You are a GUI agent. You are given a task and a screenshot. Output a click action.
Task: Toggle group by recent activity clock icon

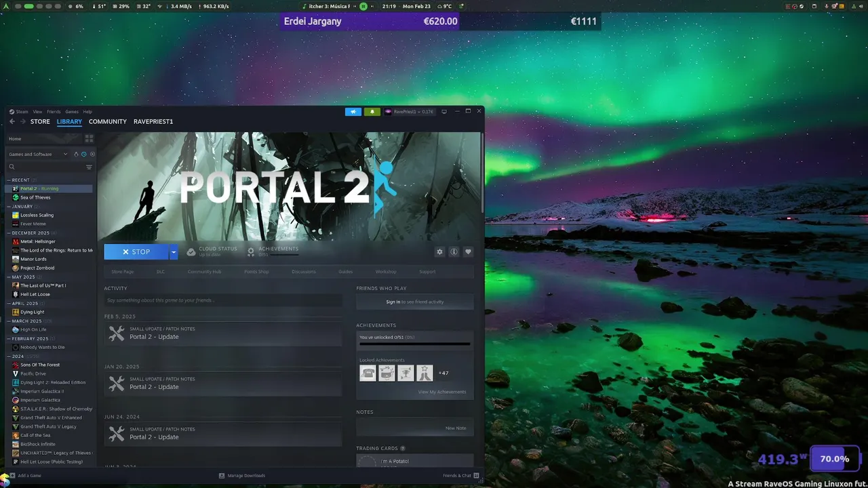tap(83, 154)
